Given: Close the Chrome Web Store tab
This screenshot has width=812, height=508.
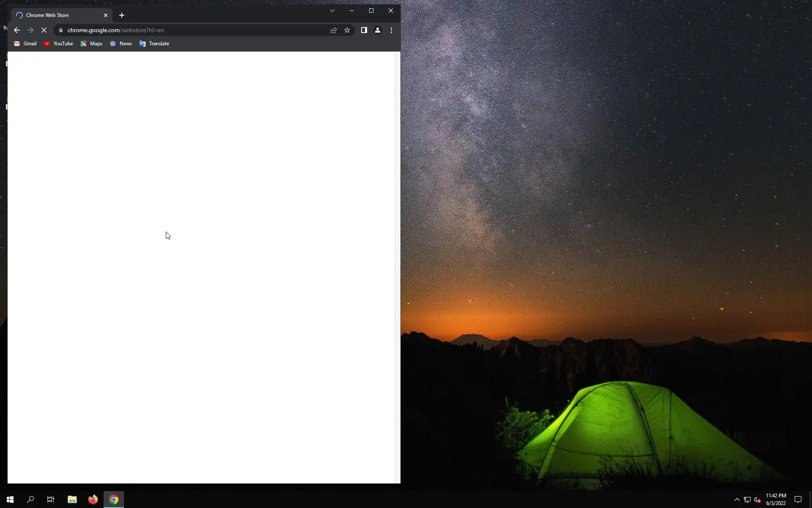Looking at the screenshot, I should pos(106,15).
